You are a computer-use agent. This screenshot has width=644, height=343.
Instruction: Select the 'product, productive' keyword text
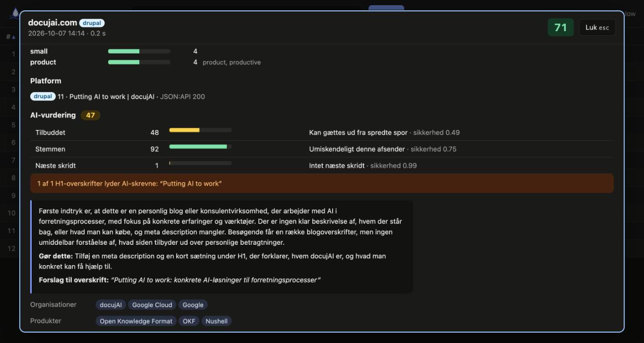(232, 62)
